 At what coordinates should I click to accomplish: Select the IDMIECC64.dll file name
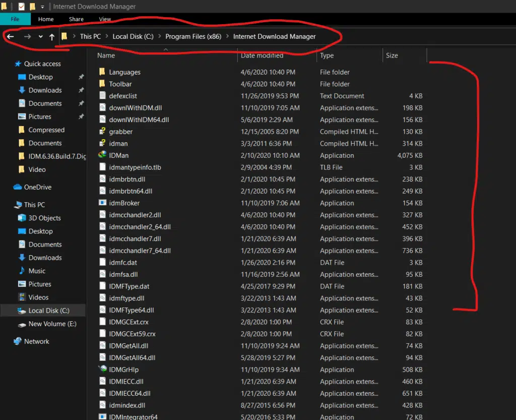[130, 393]
